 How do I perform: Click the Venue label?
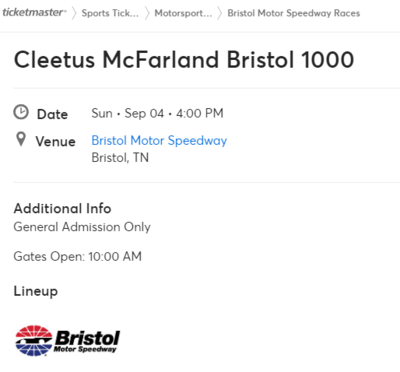coord(56,141)
